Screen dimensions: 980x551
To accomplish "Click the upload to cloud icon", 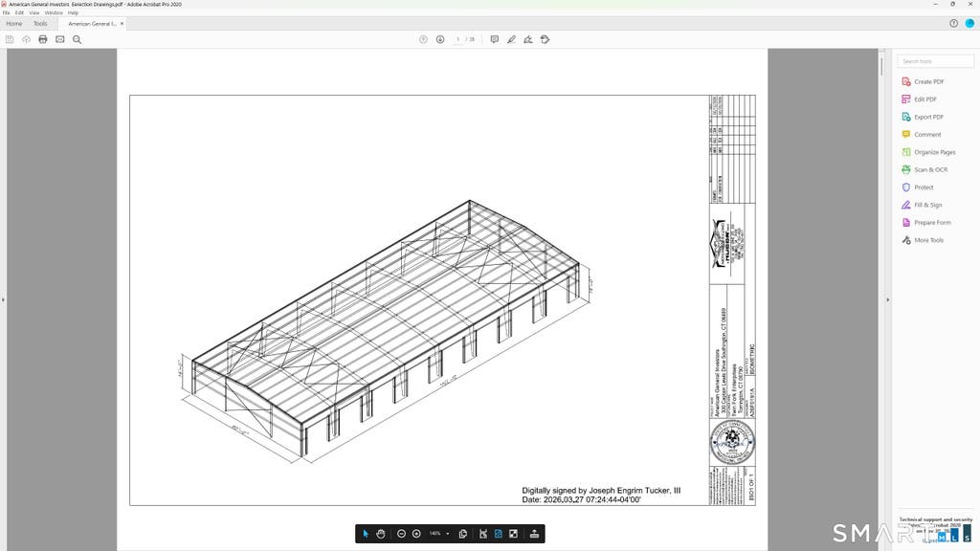I will (x=26, y=39).
